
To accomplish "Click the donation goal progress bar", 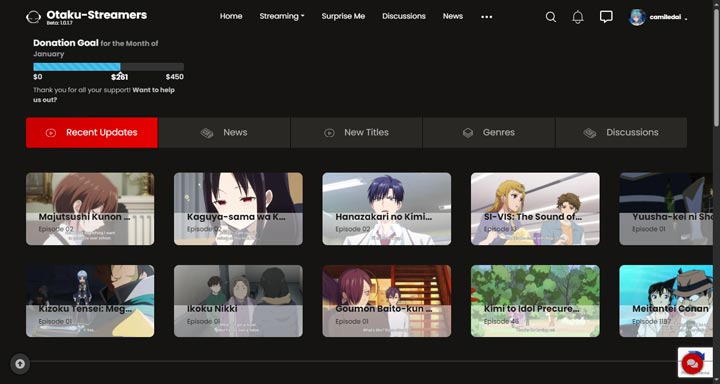I will tap(108, 67).
